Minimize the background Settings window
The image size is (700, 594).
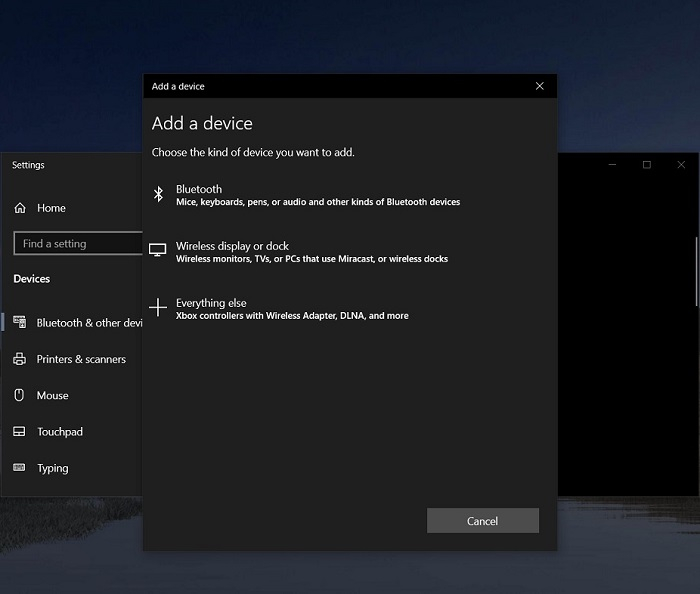[x=612, y=165]
